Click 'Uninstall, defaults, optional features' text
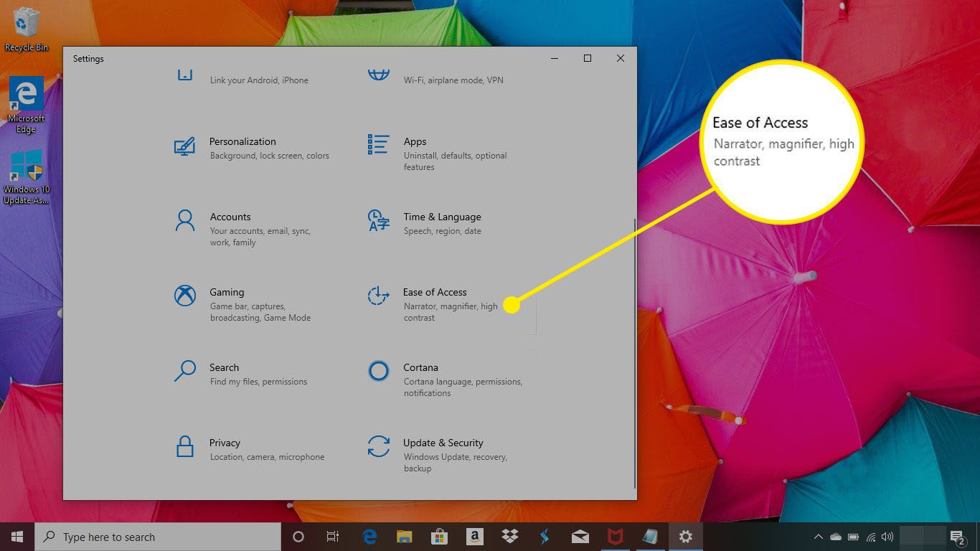Screen dimensions: 980x551 pyautogui.click(x=455, y=161)
